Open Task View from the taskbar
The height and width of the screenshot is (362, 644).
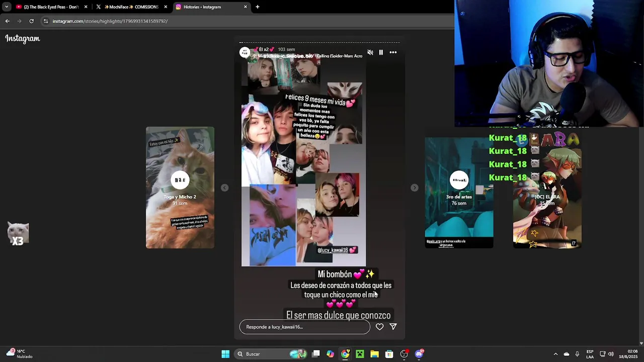(315, 354)
